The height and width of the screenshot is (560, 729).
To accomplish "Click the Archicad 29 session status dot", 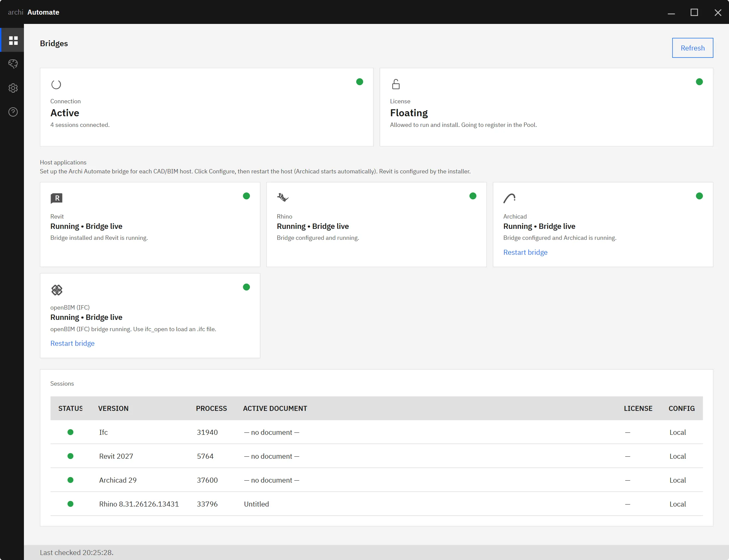I will click(x=70, y=480).
